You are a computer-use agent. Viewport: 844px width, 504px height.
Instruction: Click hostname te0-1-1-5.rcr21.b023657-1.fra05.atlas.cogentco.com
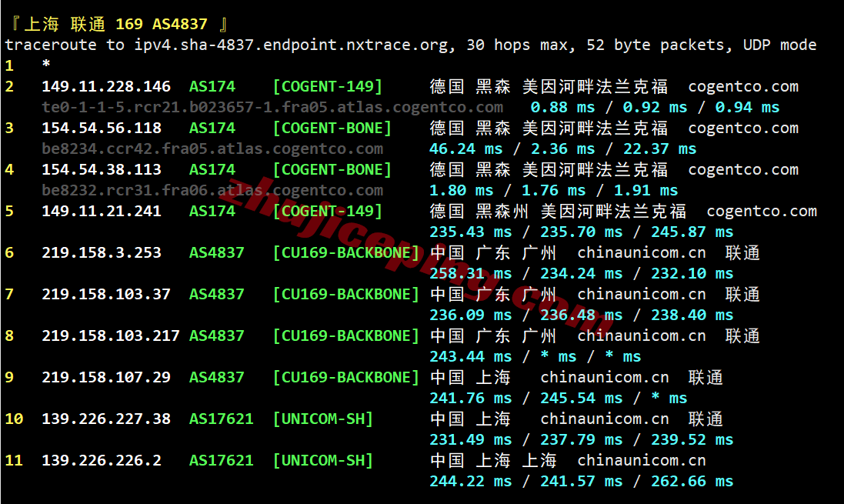272,107
